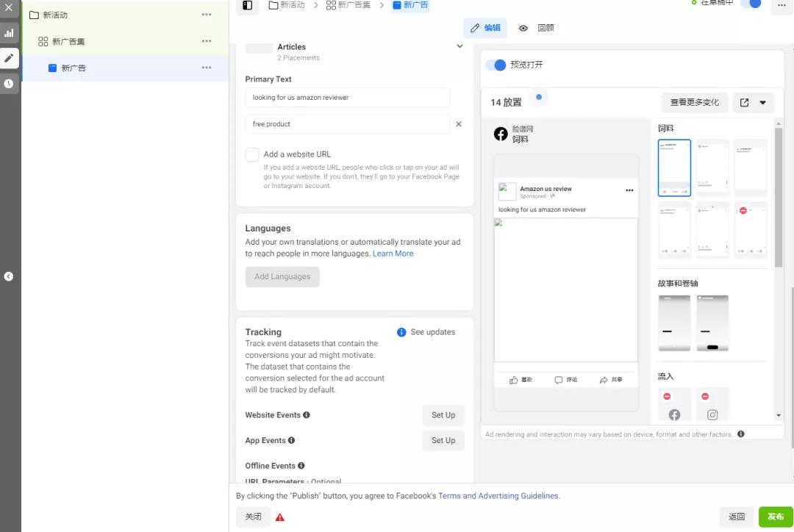Open more options for 新活动 campaign
The height and width of the screenshot is (532, 794).
tap(207, 15)
